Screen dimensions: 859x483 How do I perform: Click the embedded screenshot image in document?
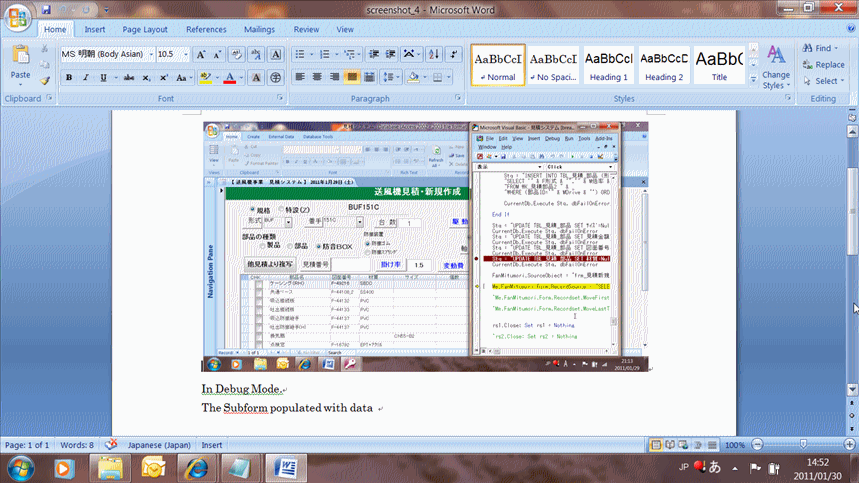[426, 246]
